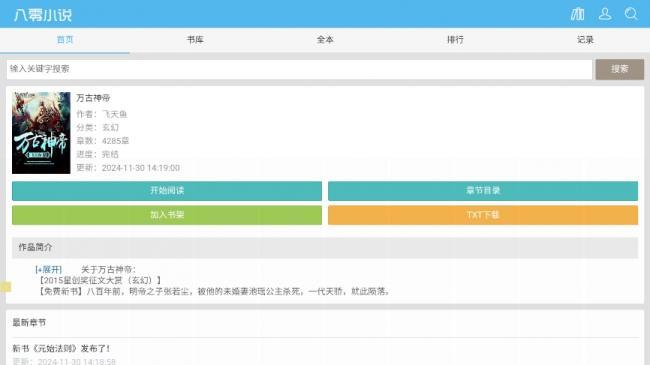Click the 作品简介 section header
Image resolution: width=650 pixels, height=365 pixels.
coord(325,248)
